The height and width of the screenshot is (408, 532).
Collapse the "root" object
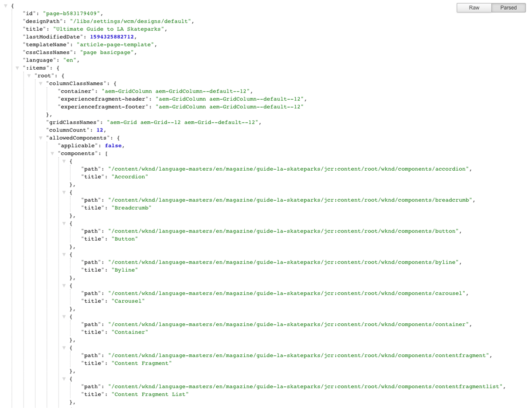[x=29, y=75]
